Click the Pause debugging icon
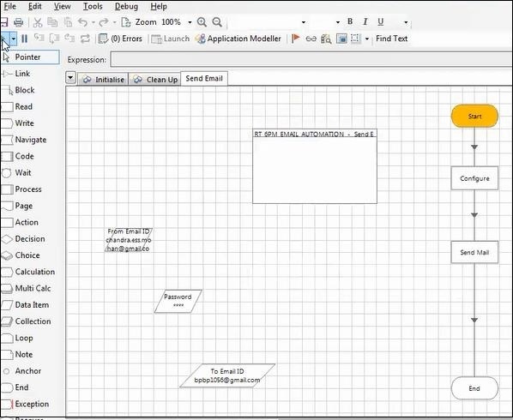Image resolution: width=513 pixels, height=420 pixels. (24, 39)
